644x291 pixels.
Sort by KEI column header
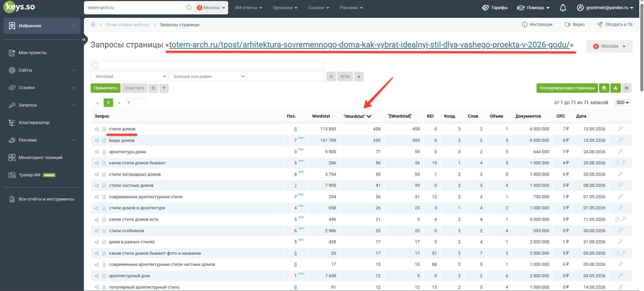click(430, 116)
